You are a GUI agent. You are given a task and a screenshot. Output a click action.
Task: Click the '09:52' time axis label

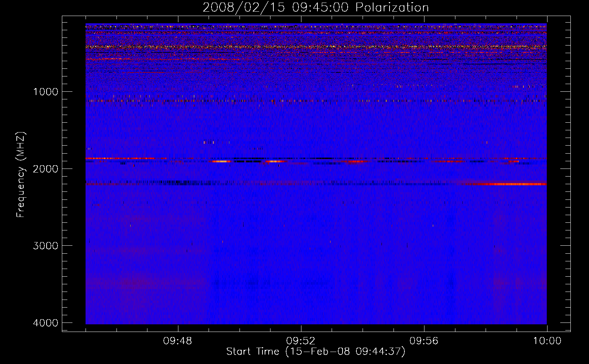point(301,341)
